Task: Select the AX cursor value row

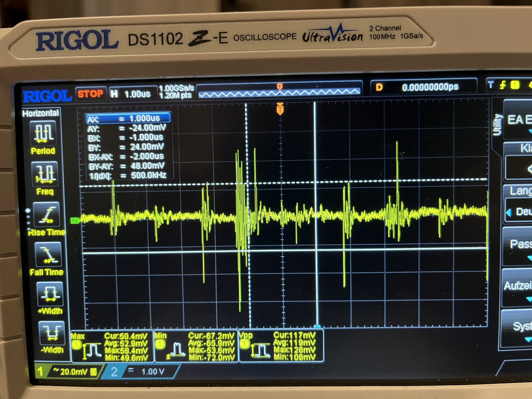Action: point(128,118)
